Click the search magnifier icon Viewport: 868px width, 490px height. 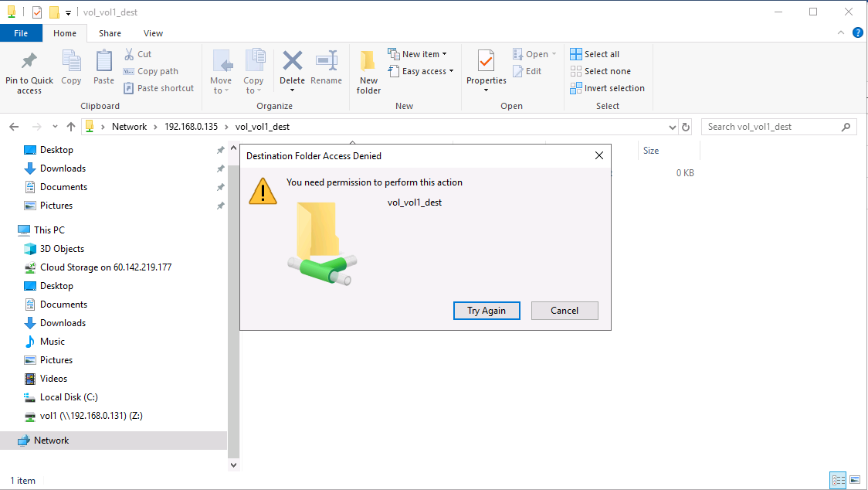846,127
